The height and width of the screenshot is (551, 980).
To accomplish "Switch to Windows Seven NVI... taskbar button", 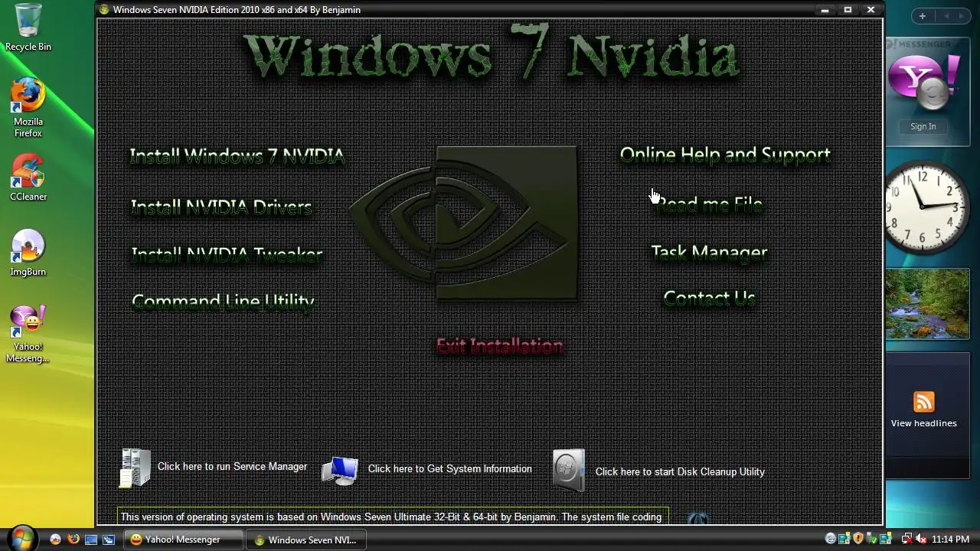I will (306, 540).
